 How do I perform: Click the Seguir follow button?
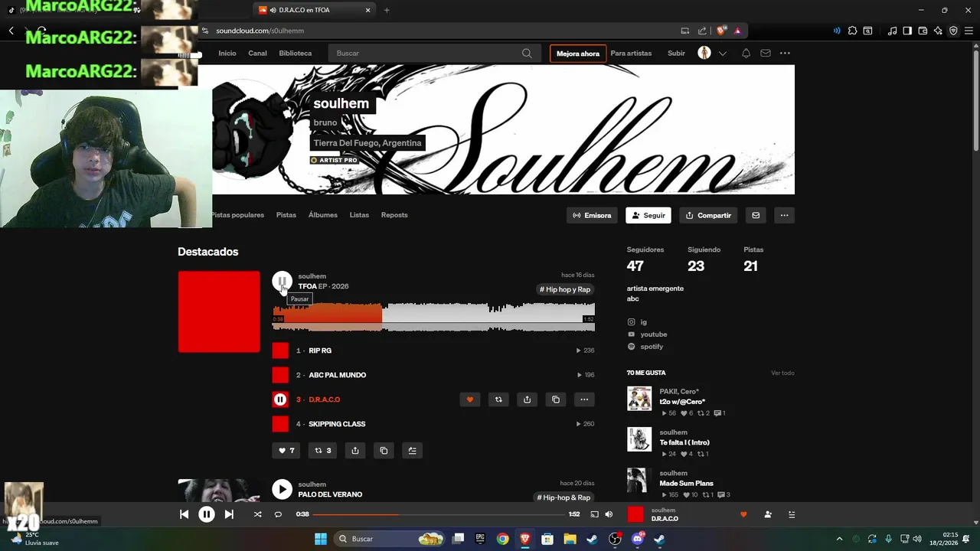click(x=648, y=216)
